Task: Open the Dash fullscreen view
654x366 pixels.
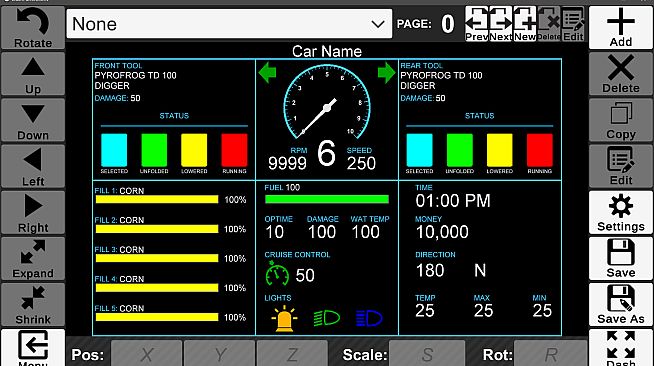Action: pos(621,347)
